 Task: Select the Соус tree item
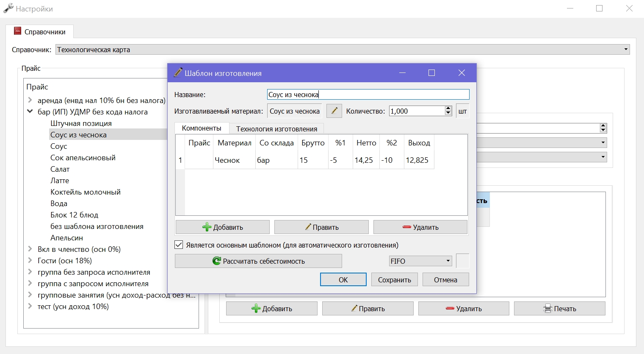coord(59,146)
